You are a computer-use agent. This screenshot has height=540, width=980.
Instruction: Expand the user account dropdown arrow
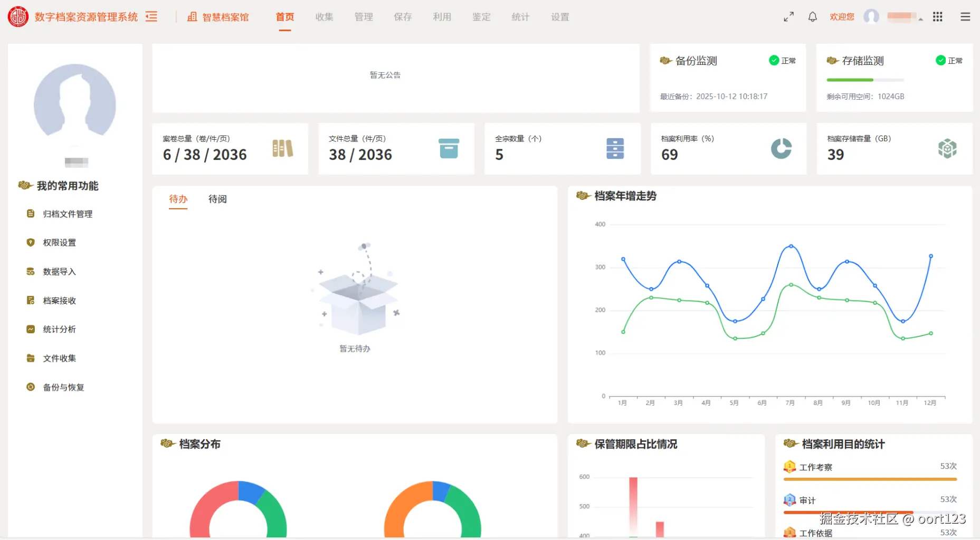click(x=920, y=19)
